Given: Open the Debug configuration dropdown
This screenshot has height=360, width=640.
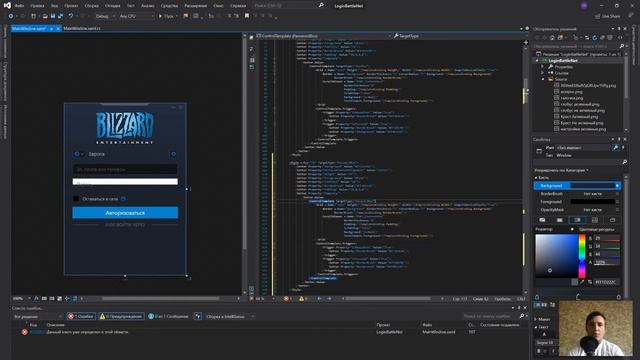Looking at the screenshot, I should click(x=104, y=16).
